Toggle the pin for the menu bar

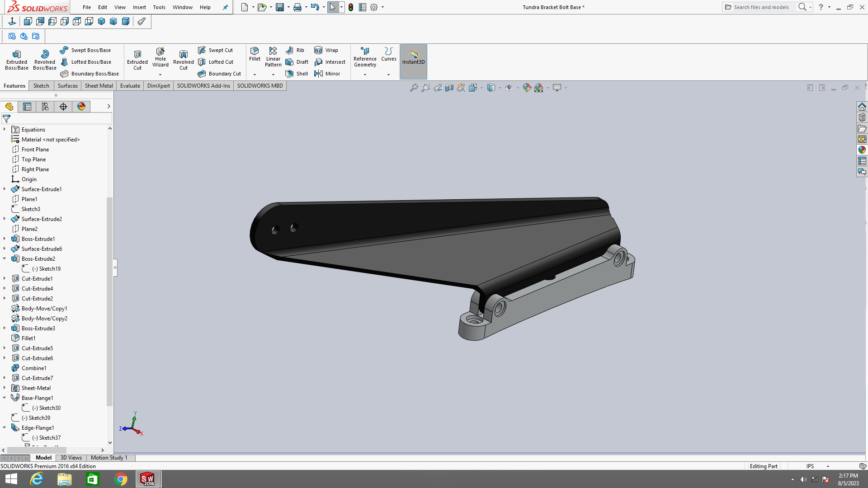pos(225,7)
